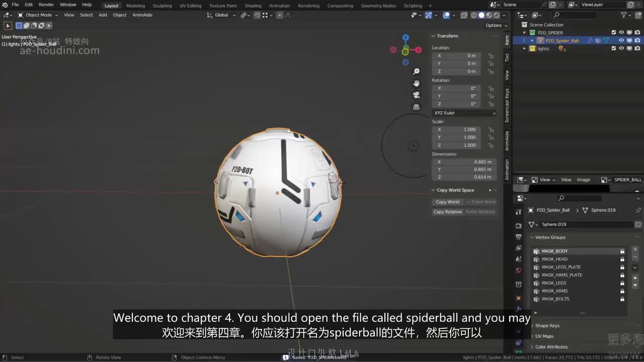This screenshot has width=644, height=362.
Task: Click the red X axis gizmo dot
Action: [418, 50]
